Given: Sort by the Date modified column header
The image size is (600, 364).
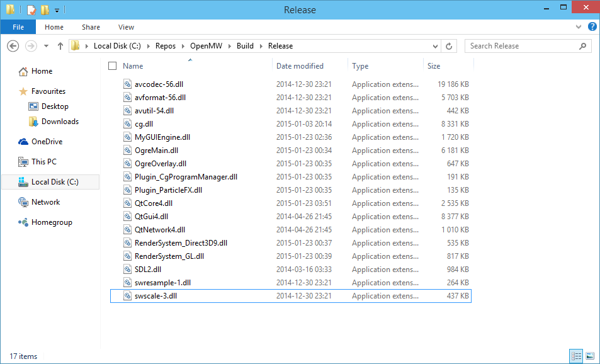Looking at the screenshot, I should 300,65.
